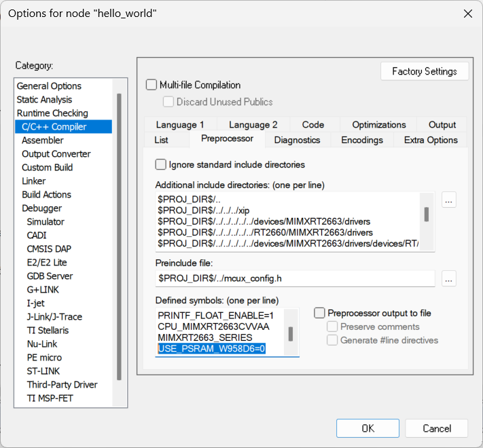Click the highlighted USE_PSRAM_W958D6=0 symbol

coord(212,349)
